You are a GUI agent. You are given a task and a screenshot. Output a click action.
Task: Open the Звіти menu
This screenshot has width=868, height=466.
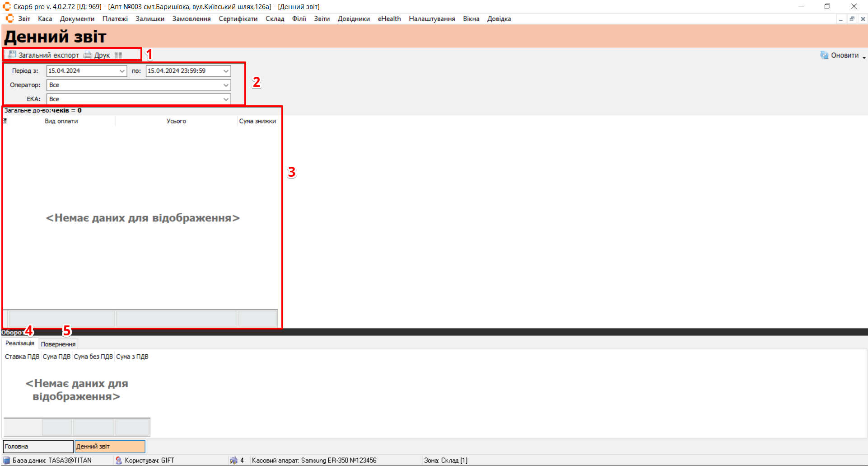pos(322,19)
